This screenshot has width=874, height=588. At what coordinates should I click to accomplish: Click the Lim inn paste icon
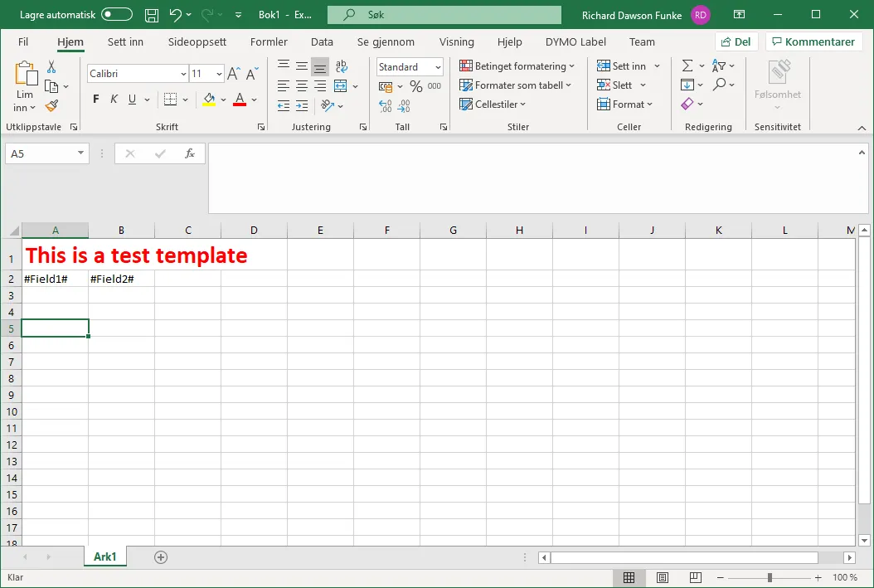pyautogui.click(x=25, y=74)
